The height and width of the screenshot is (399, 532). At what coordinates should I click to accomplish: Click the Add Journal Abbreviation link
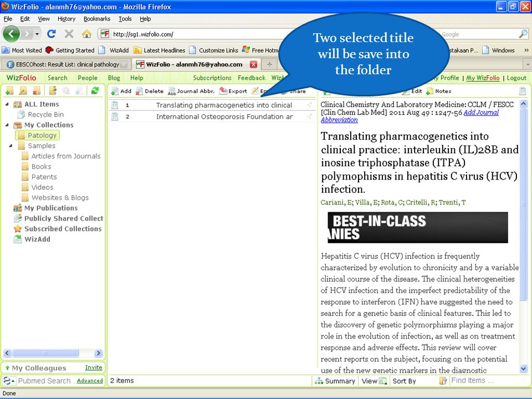(410, 116)
